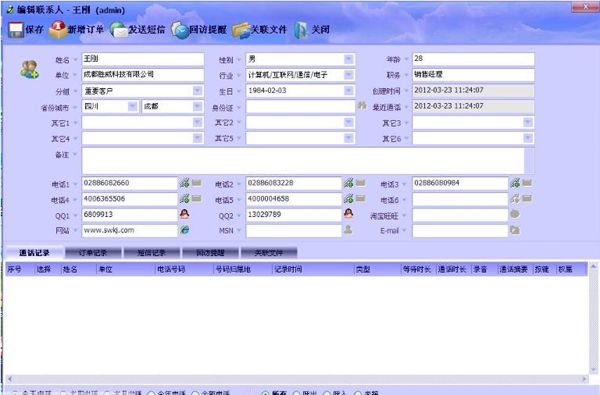Image resolution: width=600 pixels, height=395 pixels.
Task: Sort by the 电话号码 column header
Action: click(184, 269)
